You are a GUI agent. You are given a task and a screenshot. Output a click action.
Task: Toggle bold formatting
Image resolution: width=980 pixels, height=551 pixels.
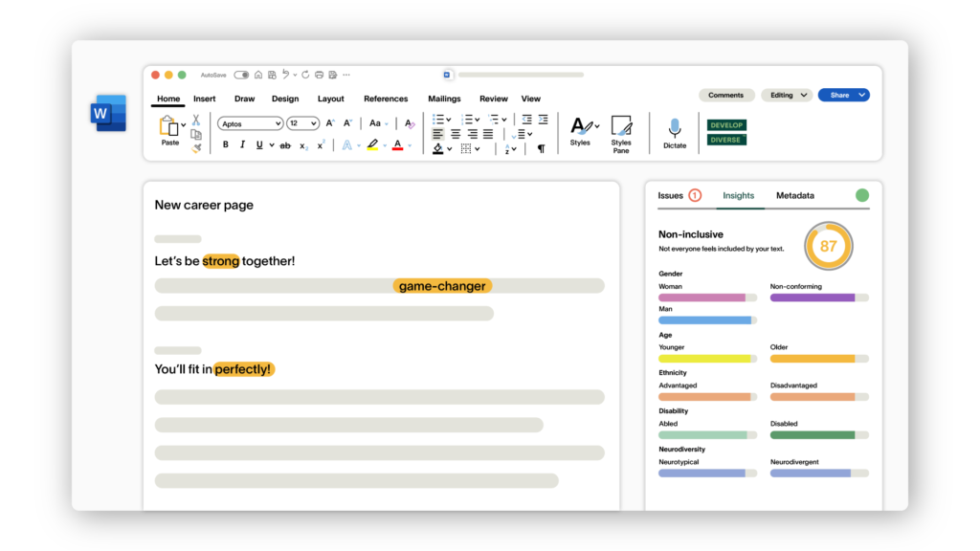226,145
